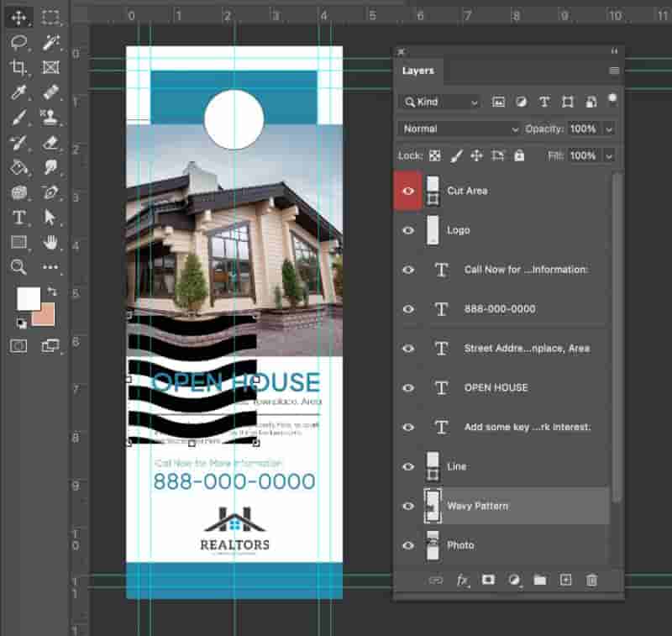
Task: Hide the Wavy Pattern layer
Action: [x=408, y=506]
